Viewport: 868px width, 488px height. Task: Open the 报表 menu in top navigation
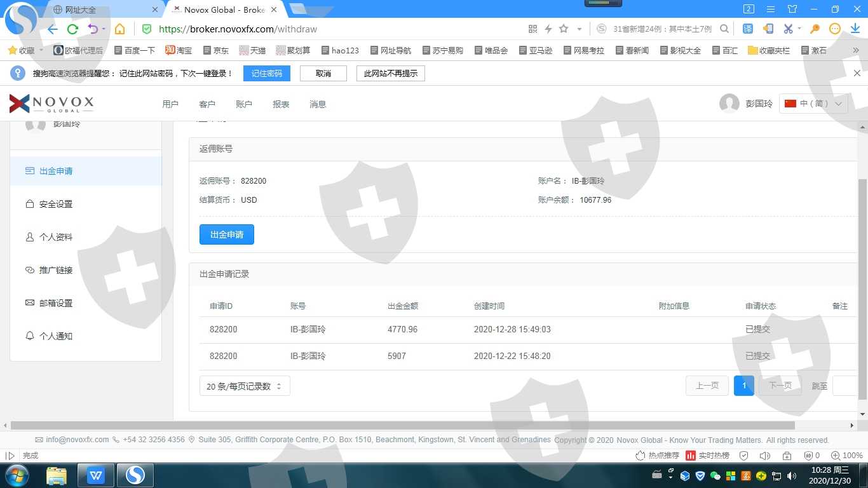(x=281, y=104)
